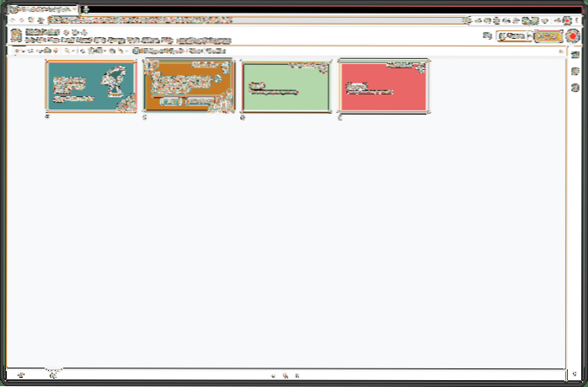Click the yellow Share button
This screenshot has width=588, height=387.
pos(548,36)
